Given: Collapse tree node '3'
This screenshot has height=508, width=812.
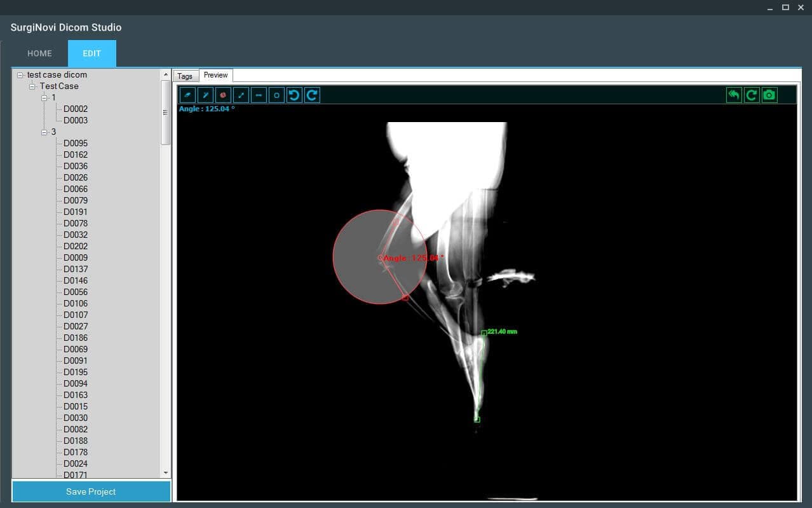Looking at the screenshot, I should coord(44,132).
